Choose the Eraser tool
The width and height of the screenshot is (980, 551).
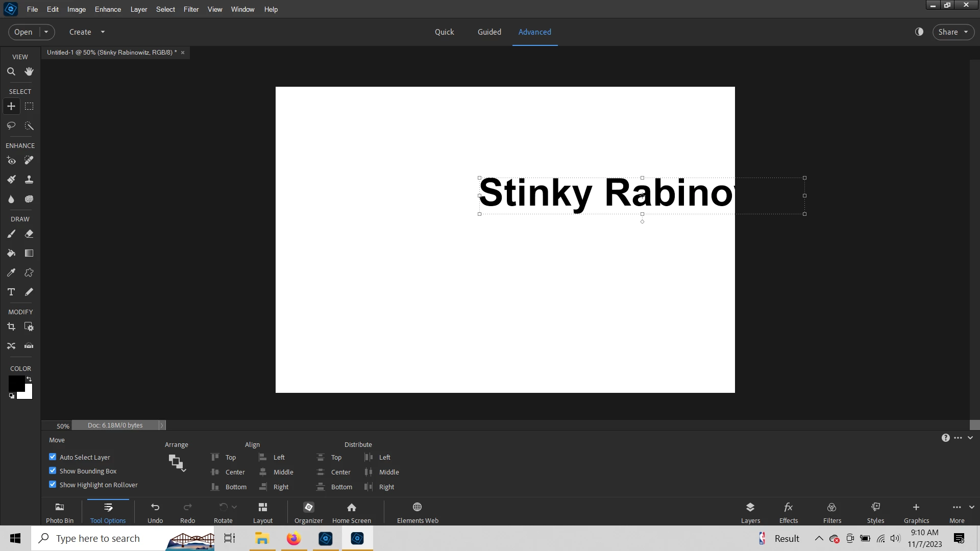click(29, 234)
